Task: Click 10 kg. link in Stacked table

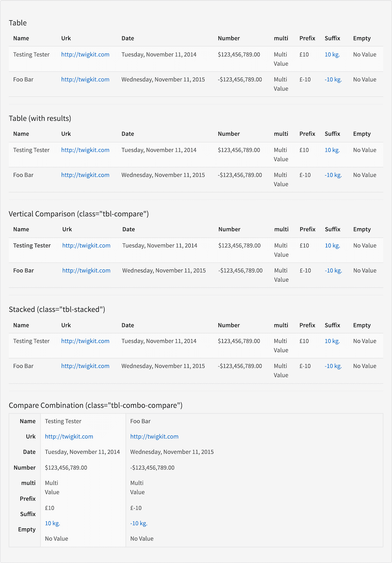Action: click(x=332, y=341)
